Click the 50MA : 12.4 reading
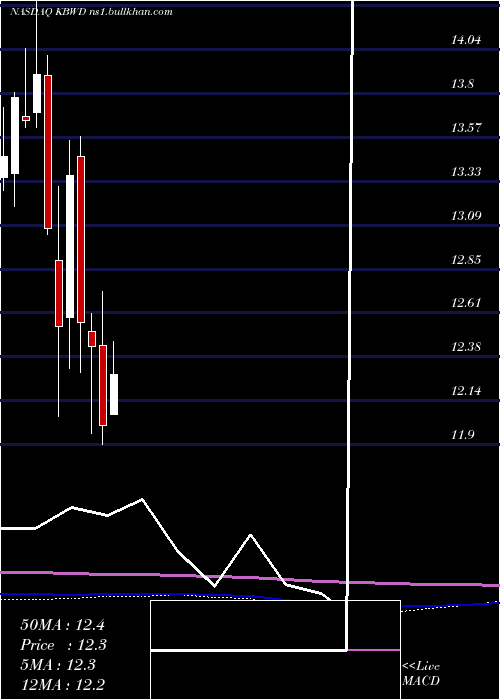Viewport: 500px width, 700px height. point(62,625)
